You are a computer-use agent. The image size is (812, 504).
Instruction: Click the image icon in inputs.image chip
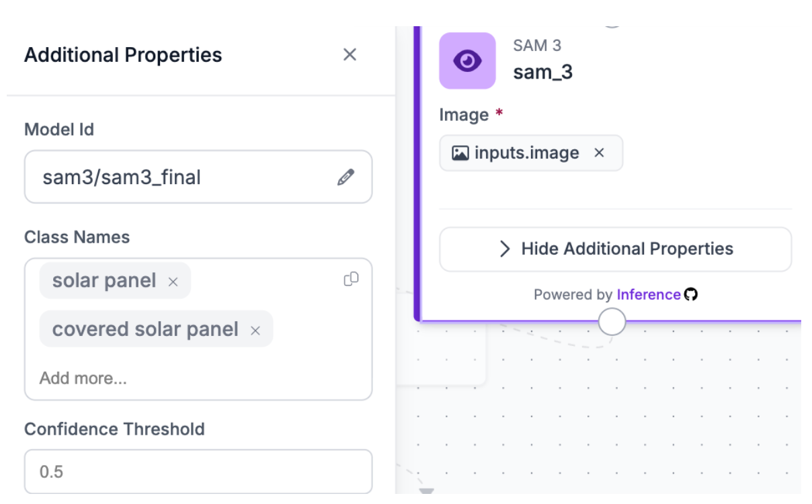[x=460, y=153]
